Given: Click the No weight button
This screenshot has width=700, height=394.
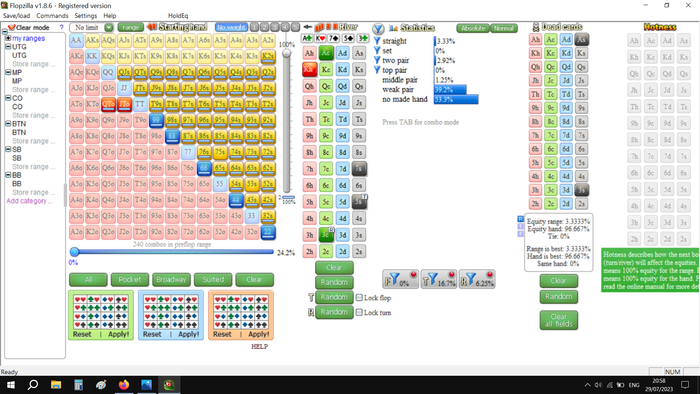Looking at the screenshot, I should pyautogui.click(x=231, y=27).
